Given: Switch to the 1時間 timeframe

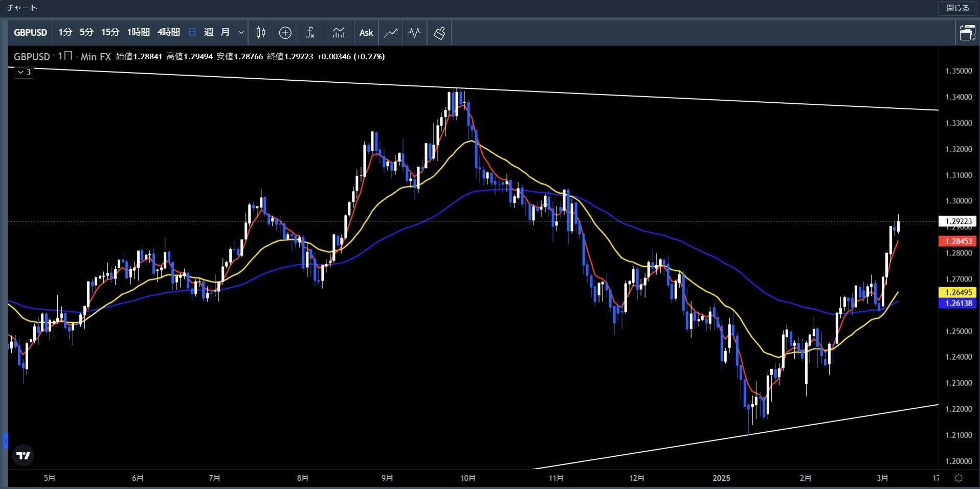Looking at the screenshot, I should coord(138,32).
